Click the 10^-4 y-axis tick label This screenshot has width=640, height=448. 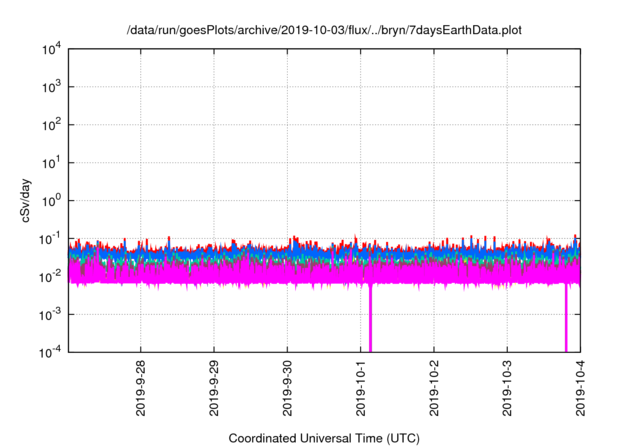click(x=50, y=352)
